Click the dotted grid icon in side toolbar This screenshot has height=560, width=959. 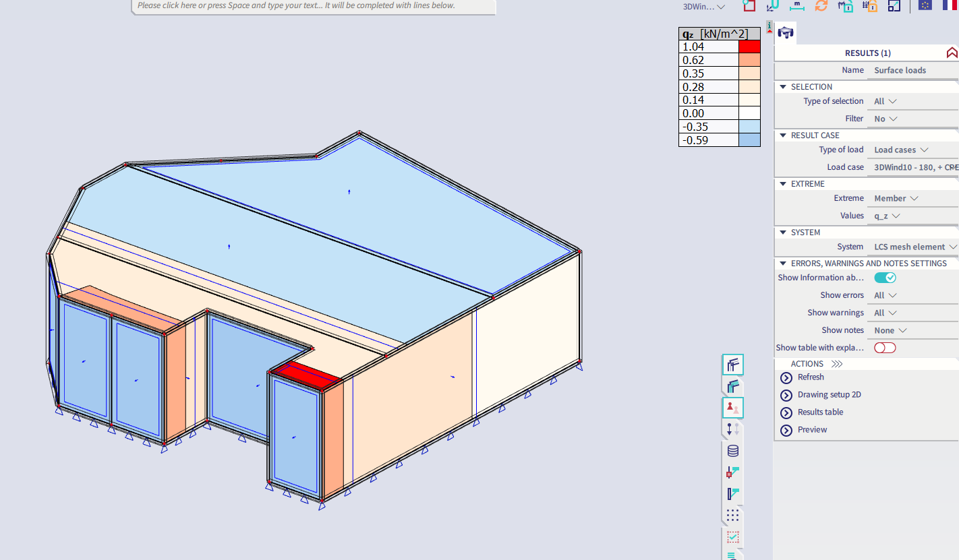pos(732,516)
